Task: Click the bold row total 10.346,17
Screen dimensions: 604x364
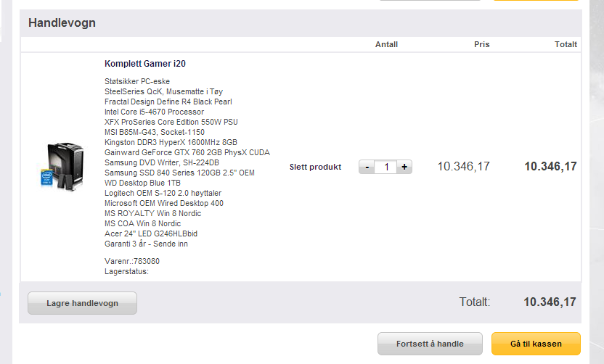Action: 550,167
